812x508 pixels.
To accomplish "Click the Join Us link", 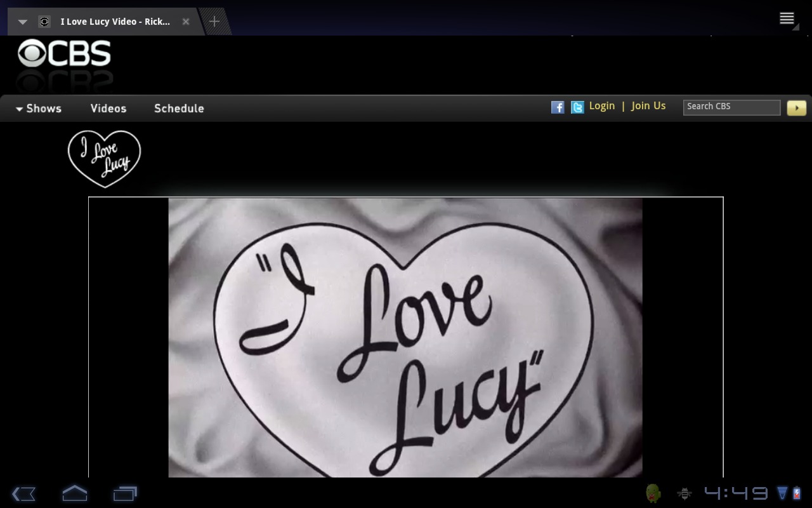I will 648,106.
